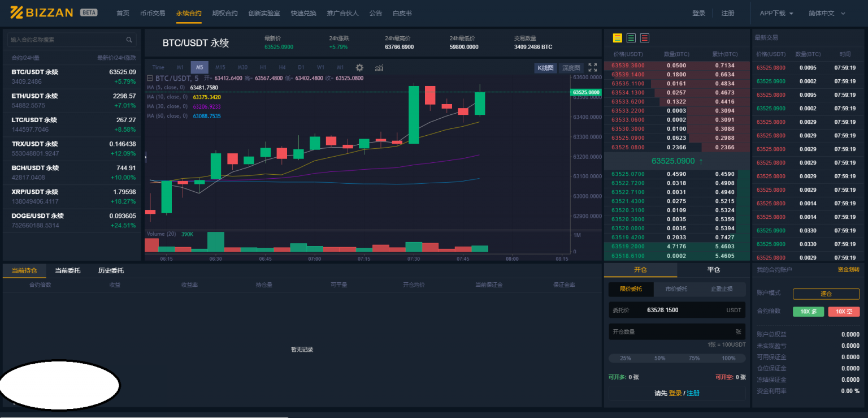Show combined order book view icon
The image size is (868, 418).
(617, 38)
